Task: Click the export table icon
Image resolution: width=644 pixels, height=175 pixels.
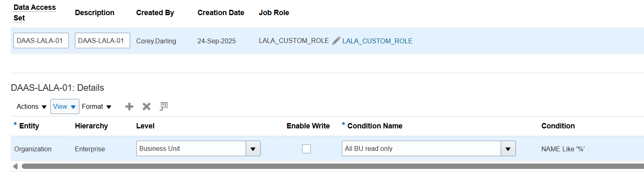Action: coord(164,106)
